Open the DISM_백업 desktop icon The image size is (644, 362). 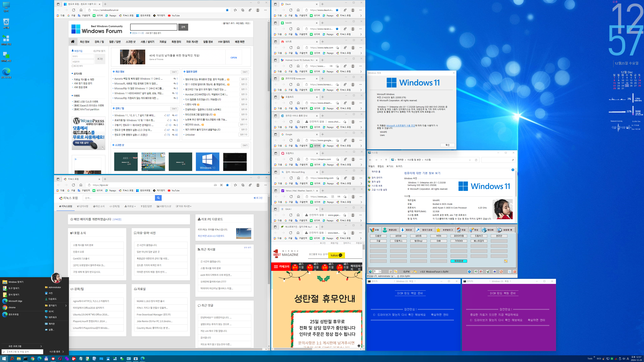(x=6, y=40)
